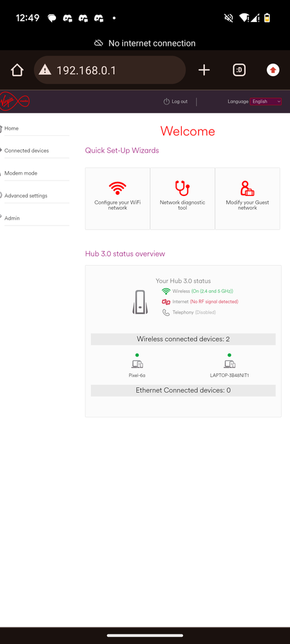Select the Pixel-6a device icon
The image size is (290, 644).
tap(137, 364)
